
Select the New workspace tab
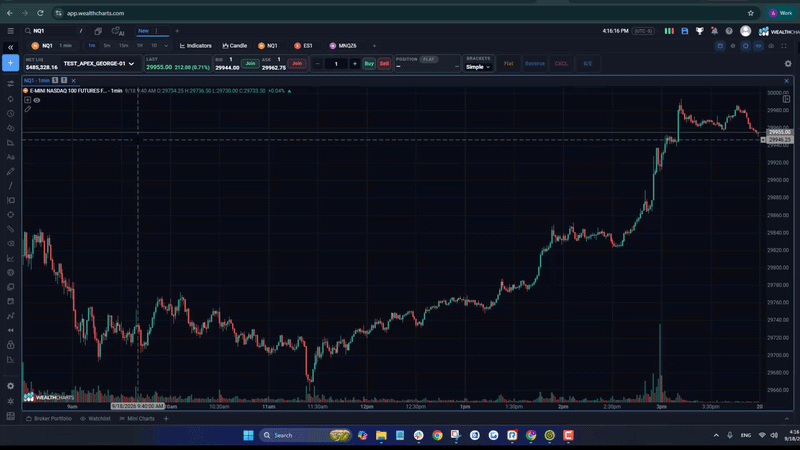point(144,31)
